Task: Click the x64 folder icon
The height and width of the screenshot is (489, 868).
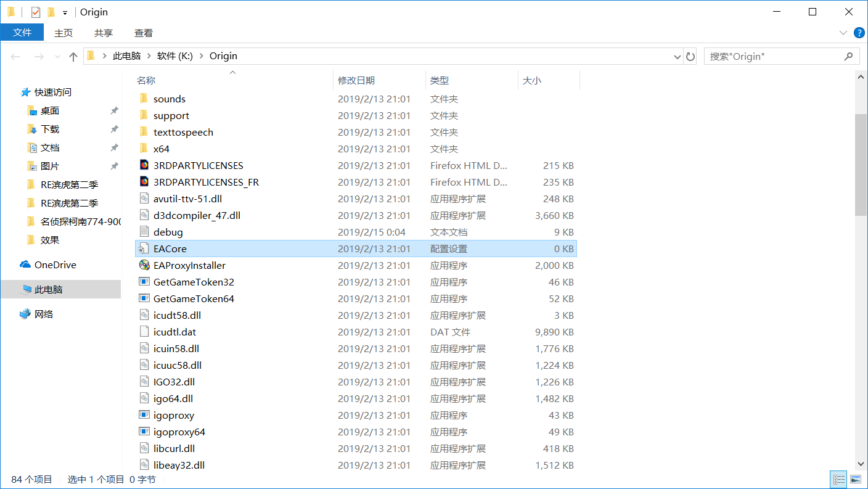Action: [144, 149]
